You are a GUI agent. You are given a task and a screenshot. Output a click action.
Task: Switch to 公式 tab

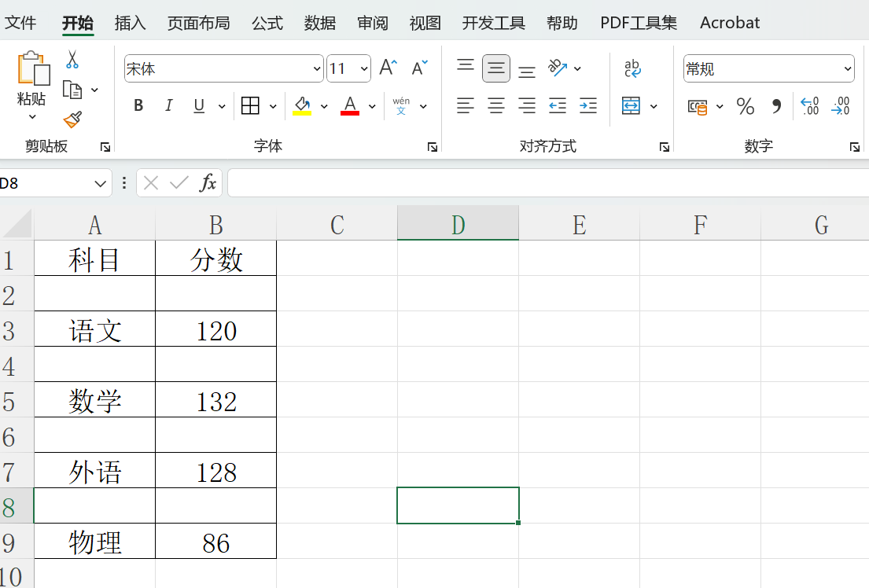(267, 23)
